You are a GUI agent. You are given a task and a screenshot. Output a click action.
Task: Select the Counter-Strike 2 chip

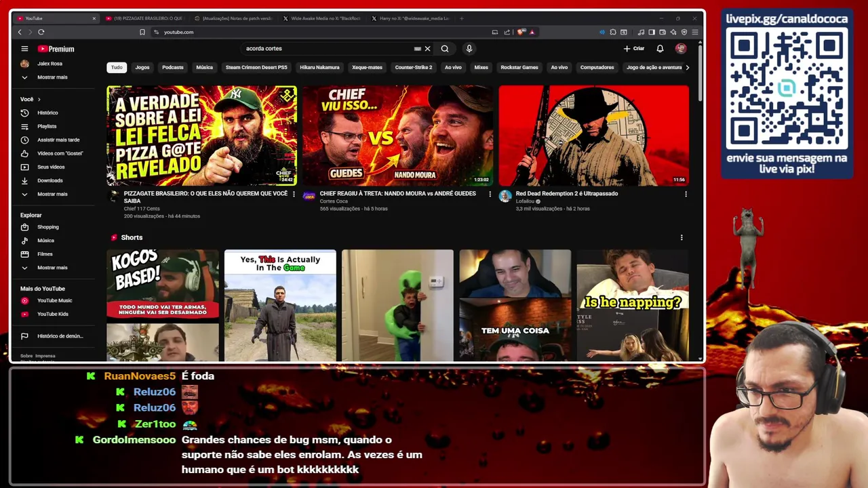coord(414,67)
